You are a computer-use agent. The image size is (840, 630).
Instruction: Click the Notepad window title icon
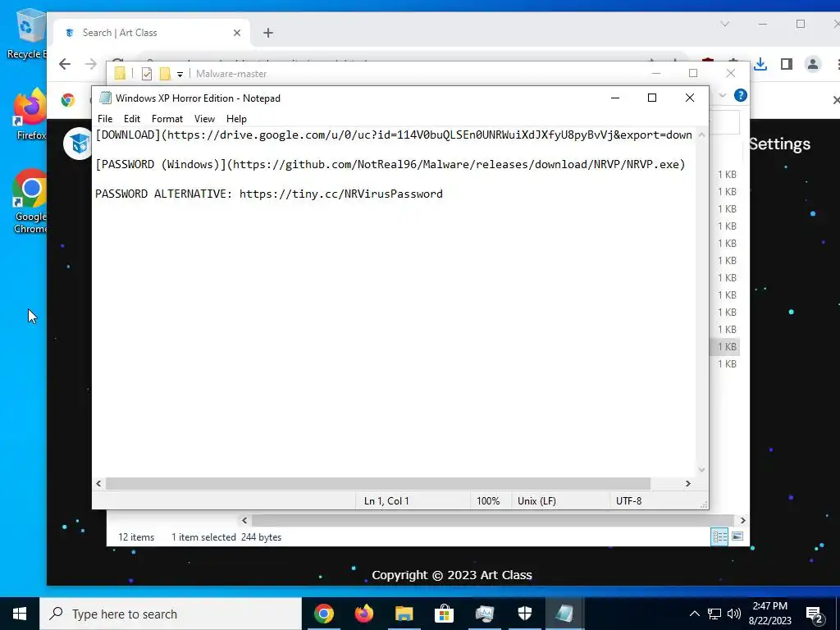click(x=106, y=98)
